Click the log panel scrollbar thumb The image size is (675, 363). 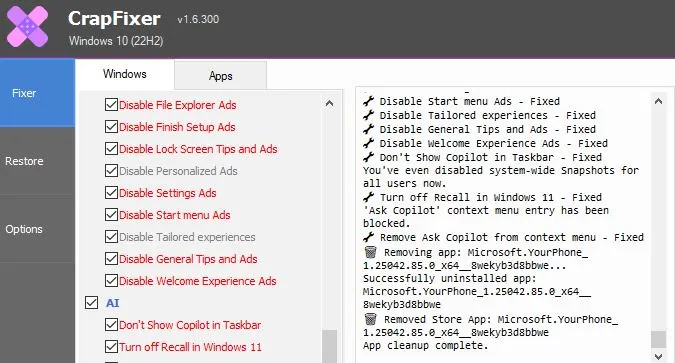click(x=658, y=339)
